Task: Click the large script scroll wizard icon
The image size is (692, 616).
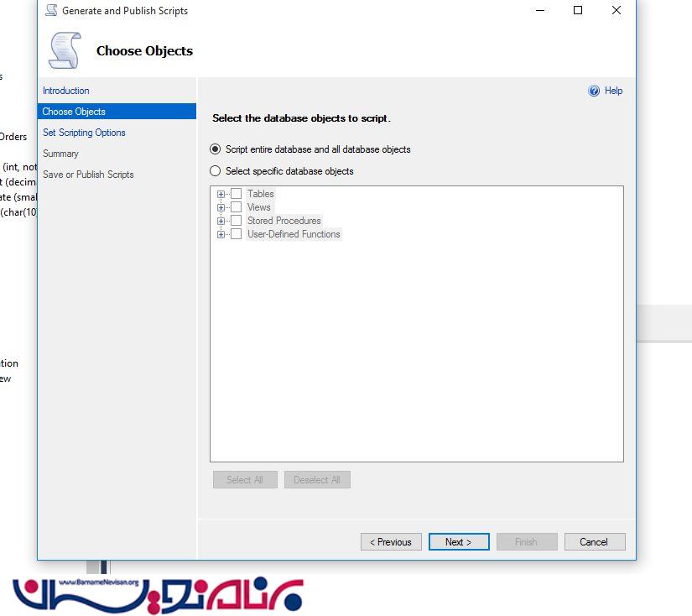Action: click(65, 50)
